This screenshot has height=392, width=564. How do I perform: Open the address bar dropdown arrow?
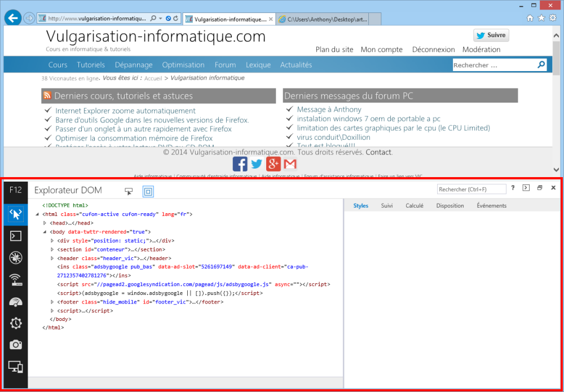pyautogui.click(x=160, y=19)
